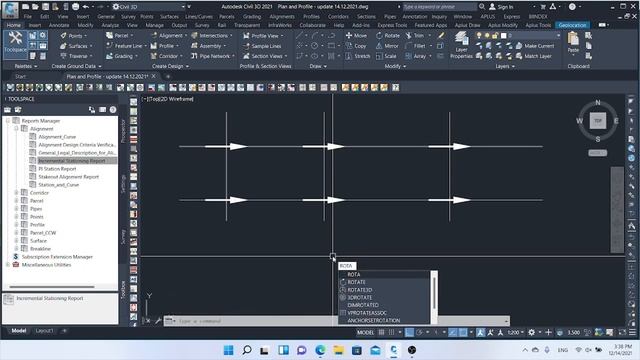Screen dimensions: 640x360
Task: Open Layer Properties manager
Action: (x=461, y=46)
